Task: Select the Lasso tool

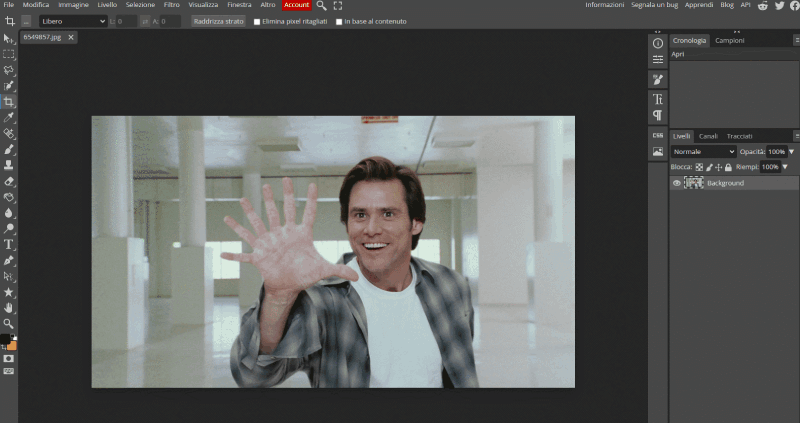Action: click(9, 70)
